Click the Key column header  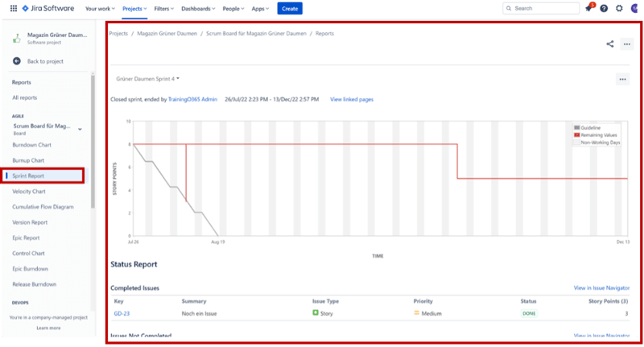point(118,301)
